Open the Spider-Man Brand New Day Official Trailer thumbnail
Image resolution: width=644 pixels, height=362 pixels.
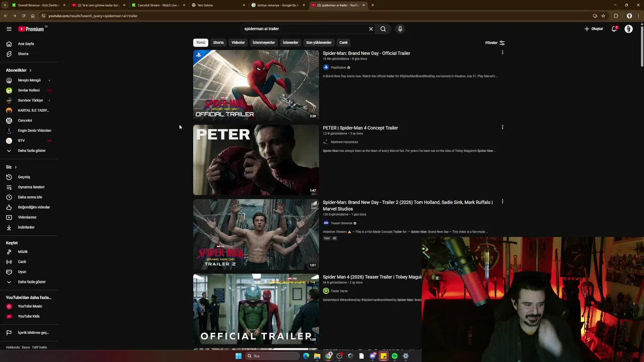point(256,85)
